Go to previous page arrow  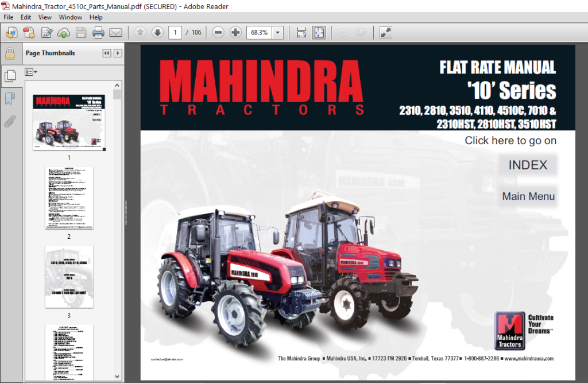pyautogui.click(x=140, y=33)
